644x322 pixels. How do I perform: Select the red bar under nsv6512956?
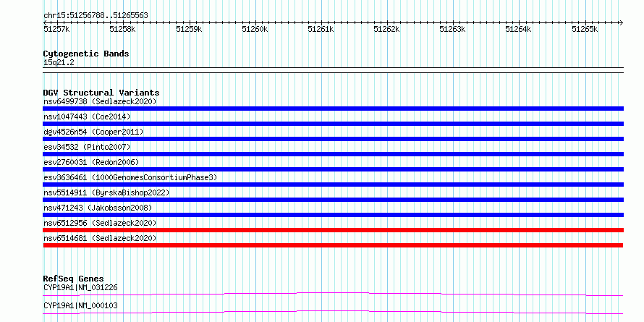[x=333, y=230]
